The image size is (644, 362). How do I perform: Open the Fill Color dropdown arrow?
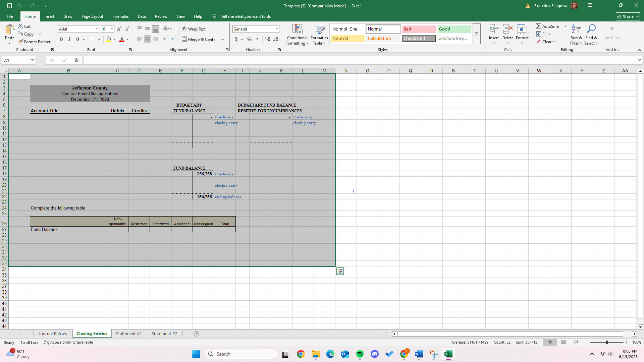coord(114,40)
